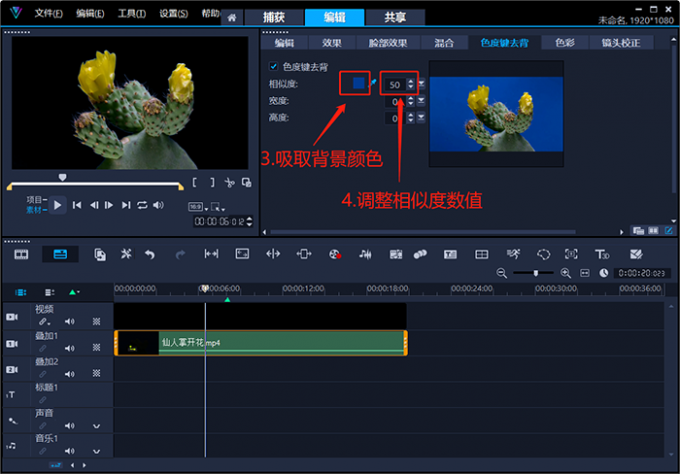The width and height of the screenshot is (680, 474).
Task: Open the tools wrench icon in toolbar
Action: (126, 254)
